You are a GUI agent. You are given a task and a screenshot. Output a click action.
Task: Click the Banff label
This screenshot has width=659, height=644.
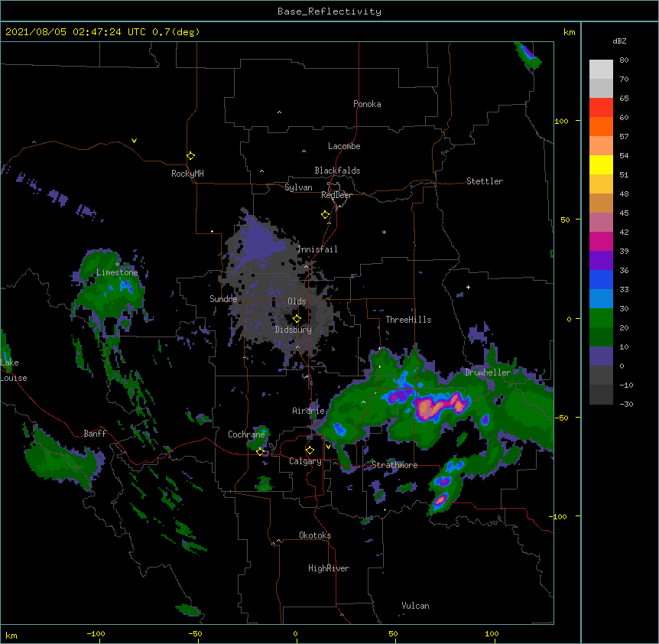click(x=95, y=434)
